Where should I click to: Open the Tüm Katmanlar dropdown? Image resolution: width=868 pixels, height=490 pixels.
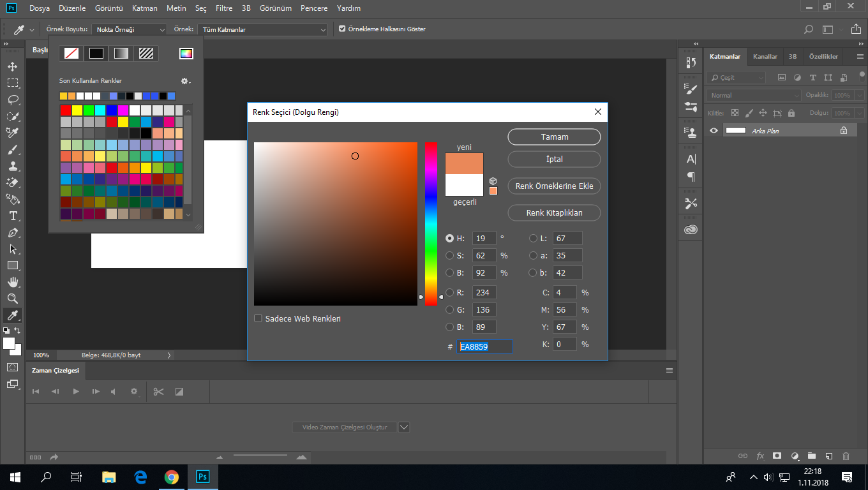click(x=262, y=29)
